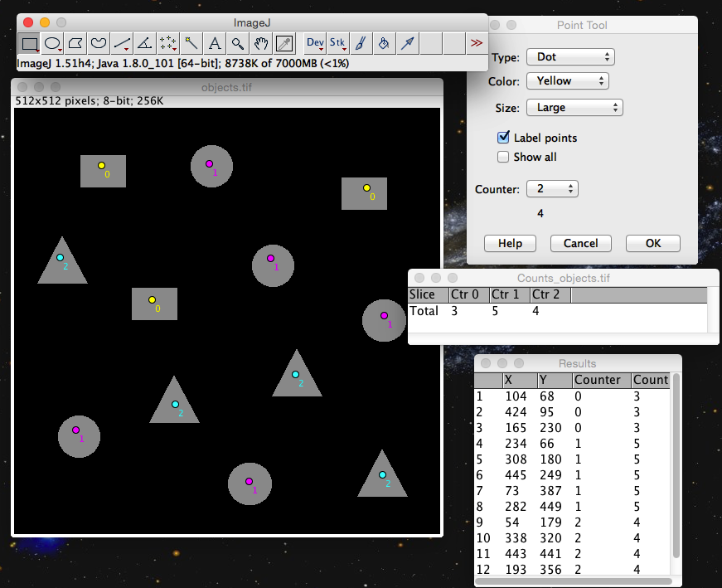Expand the Size dropdown showing Large
This screenshot has height=588, width=722.
point(574,108)
